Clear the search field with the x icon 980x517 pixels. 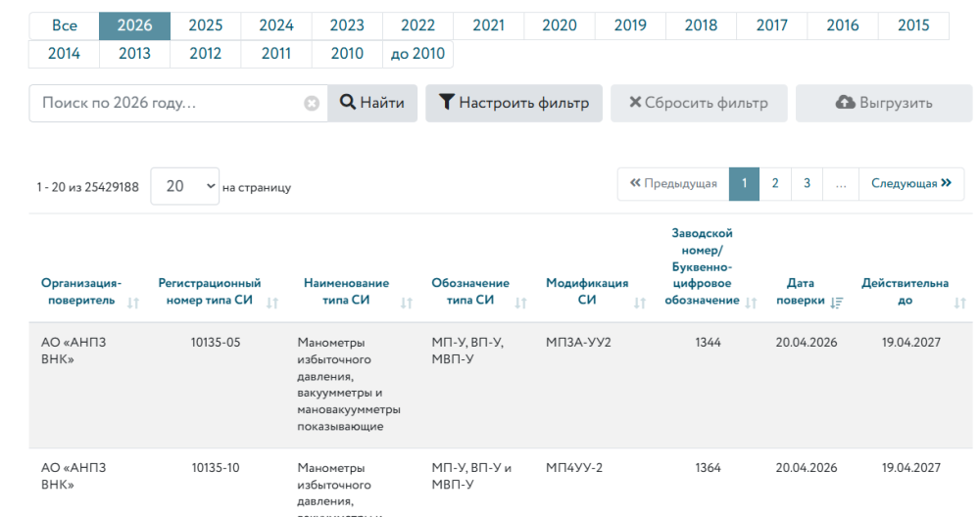pos(312,104)
